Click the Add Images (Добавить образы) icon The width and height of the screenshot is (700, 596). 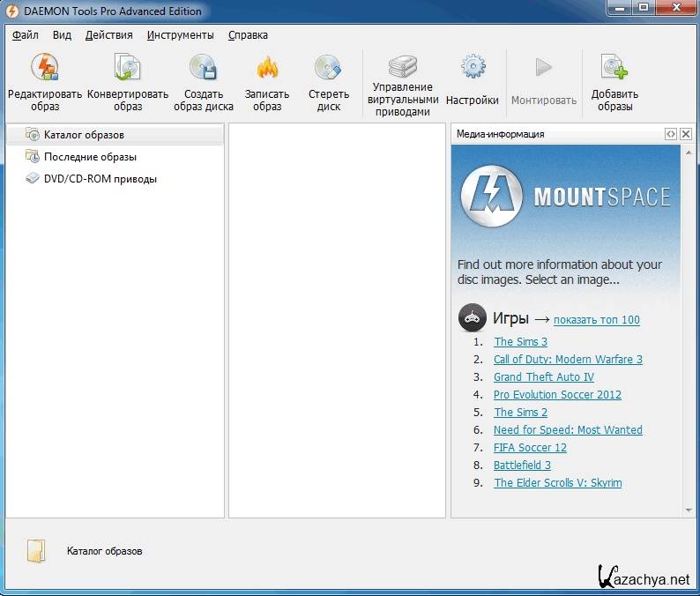click(614, 69)
